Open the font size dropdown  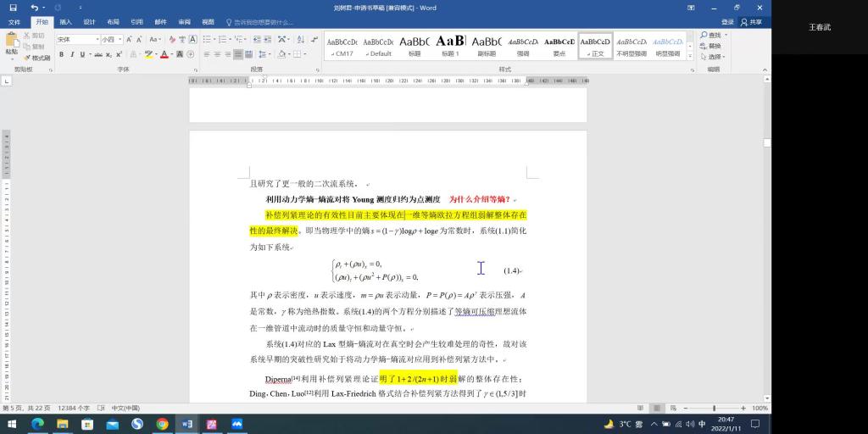(x=120, y=39)
